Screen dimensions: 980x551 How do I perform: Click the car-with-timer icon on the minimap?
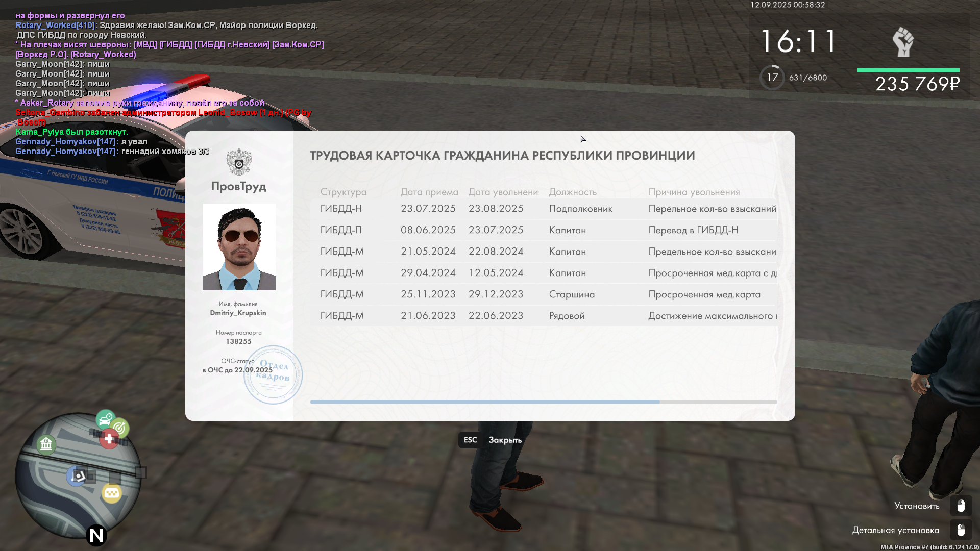tap(105, 419)
